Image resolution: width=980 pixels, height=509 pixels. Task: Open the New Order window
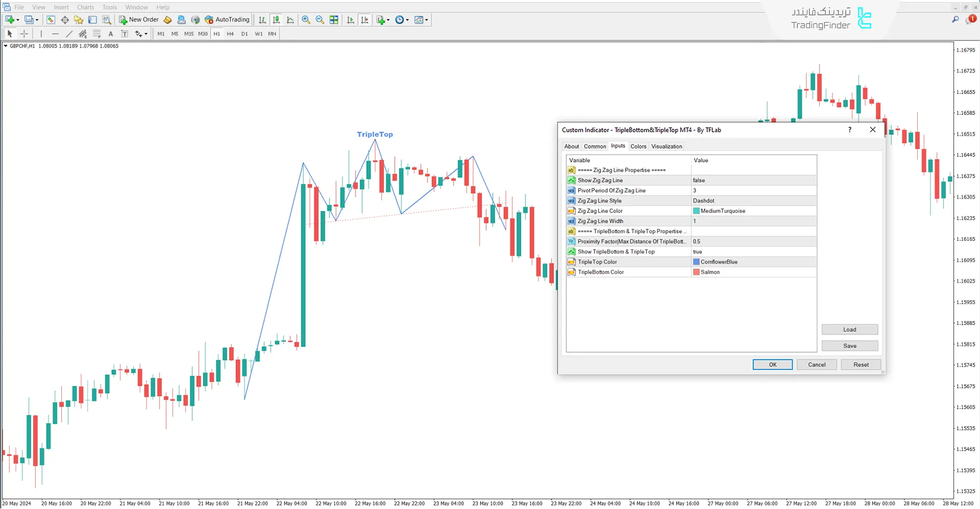[x=139, y=19]
